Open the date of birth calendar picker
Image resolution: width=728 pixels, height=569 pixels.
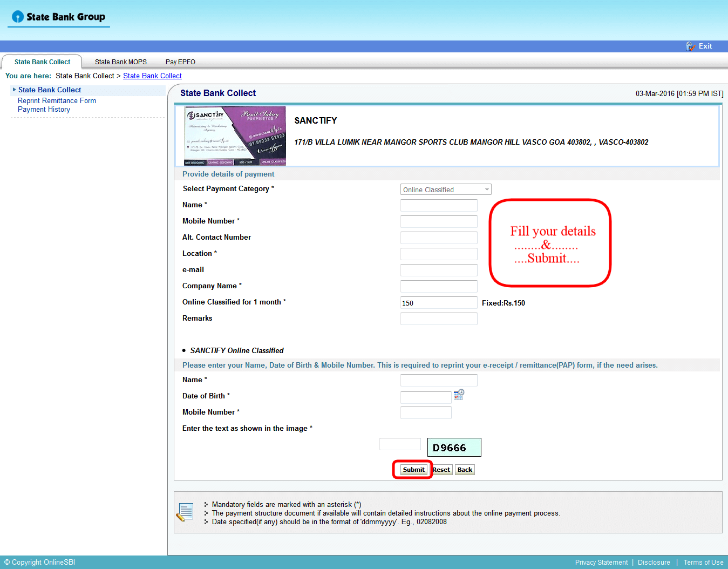point(459,395)
